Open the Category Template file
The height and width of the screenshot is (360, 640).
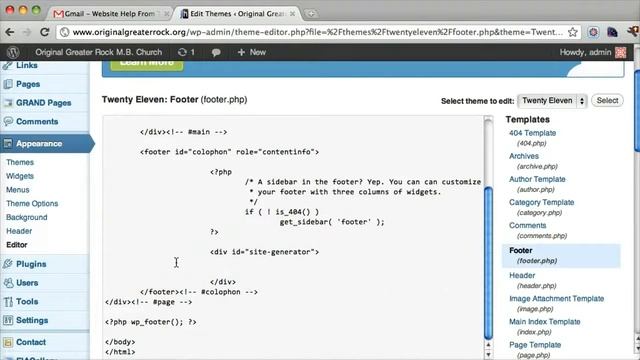(x=541, y=202)
